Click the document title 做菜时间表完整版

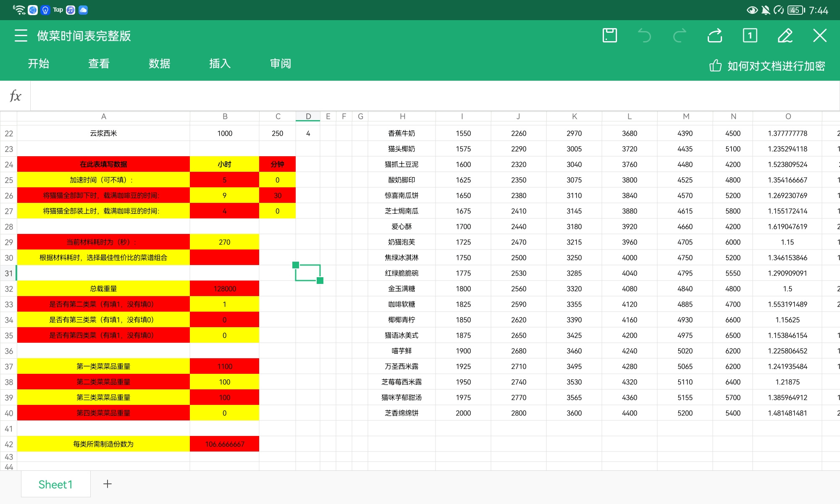[x=84, y=36]
